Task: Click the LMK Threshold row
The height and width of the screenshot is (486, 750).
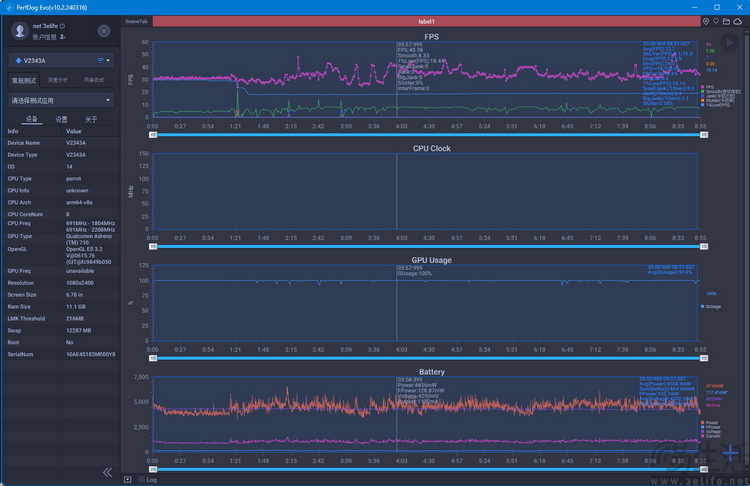Action: pyautogui.click(x=61, y=318)
